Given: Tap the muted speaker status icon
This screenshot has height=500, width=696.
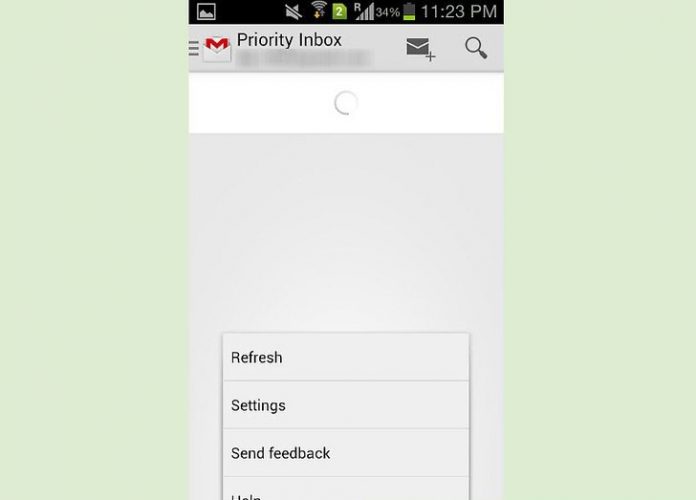Looking at the screenshot, I should click(x=293, y=12).
